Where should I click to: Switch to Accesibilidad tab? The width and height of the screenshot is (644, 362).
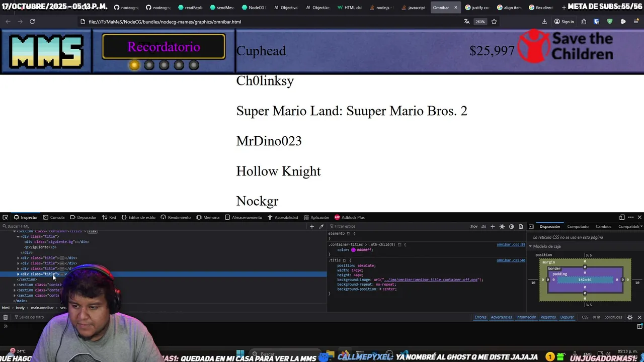(x=283, y=217)
